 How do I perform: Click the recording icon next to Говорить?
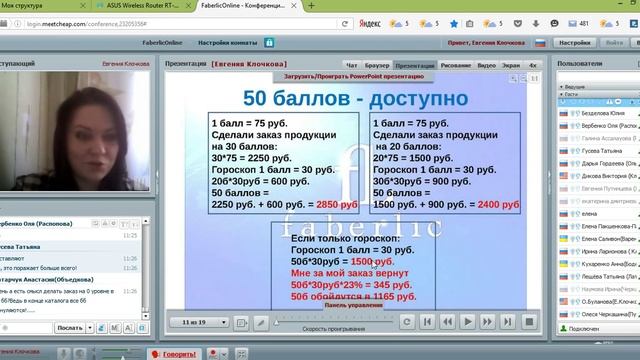tap(213, 354)
